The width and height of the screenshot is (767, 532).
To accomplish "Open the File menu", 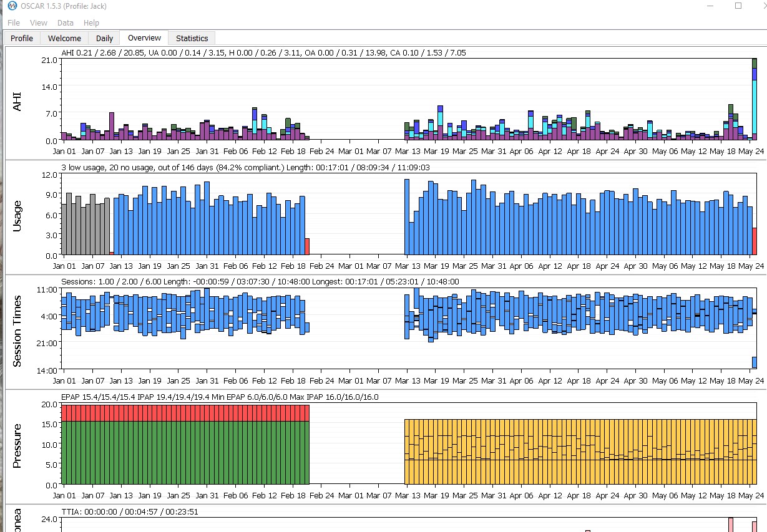I will (14, 22).
